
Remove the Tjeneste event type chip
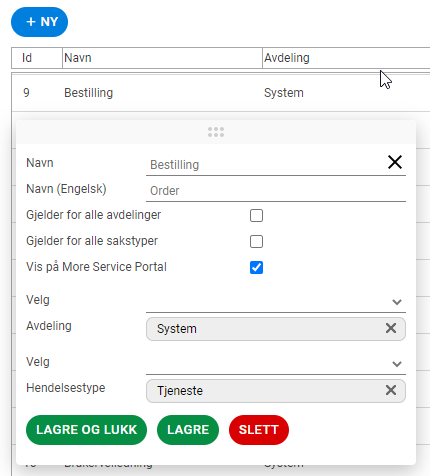pos(391,390)
